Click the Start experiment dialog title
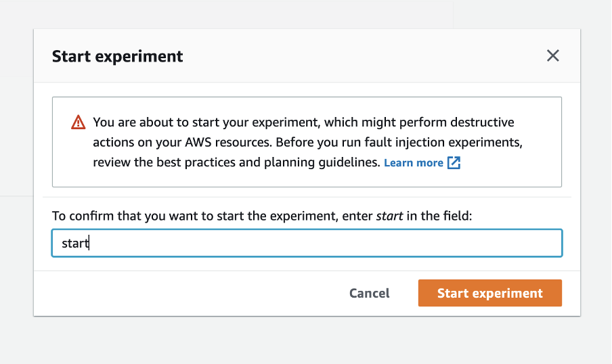 pos(117,56)
